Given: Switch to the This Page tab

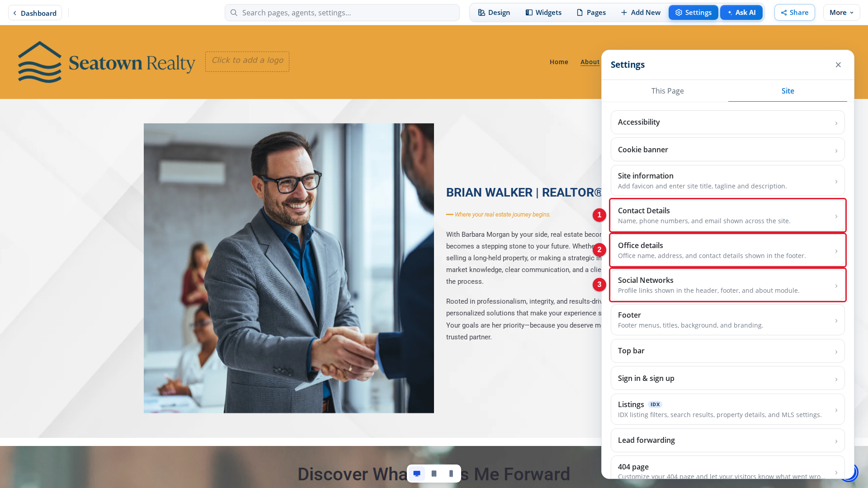Looking at the screenshot, I should [x=667, y=91].
